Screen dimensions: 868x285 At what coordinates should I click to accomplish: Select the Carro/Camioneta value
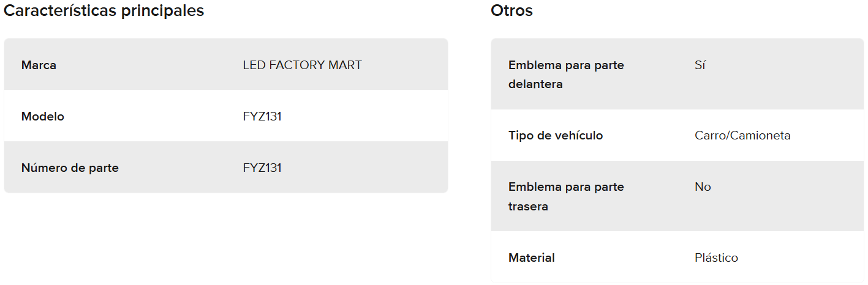coord(742,135)
